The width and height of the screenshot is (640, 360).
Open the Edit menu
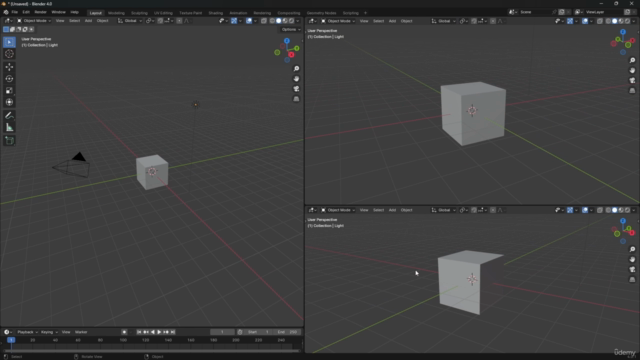point(26,12)
